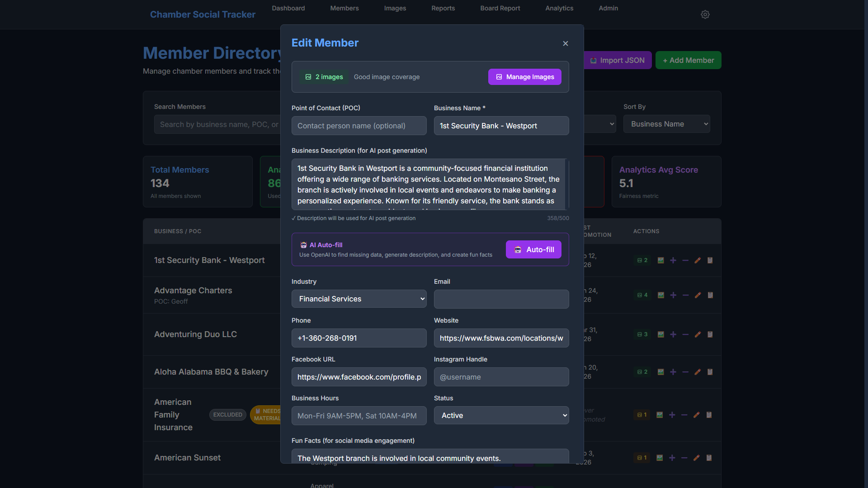Open picture icon in Adventuring Duo LLC row
The image size is (868, 488).
[660, 334]
